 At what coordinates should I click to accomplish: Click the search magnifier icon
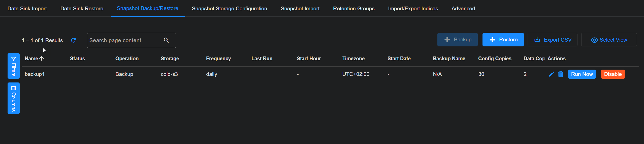166,40
